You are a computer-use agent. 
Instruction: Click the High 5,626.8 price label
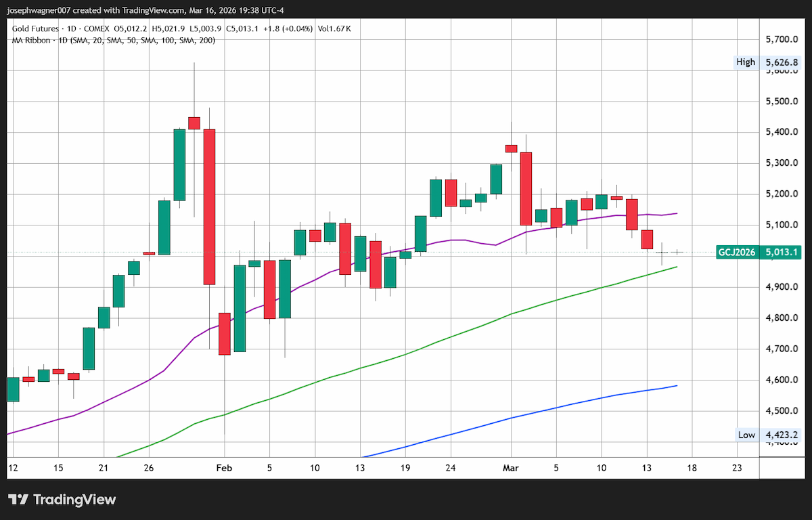(769, 62)
